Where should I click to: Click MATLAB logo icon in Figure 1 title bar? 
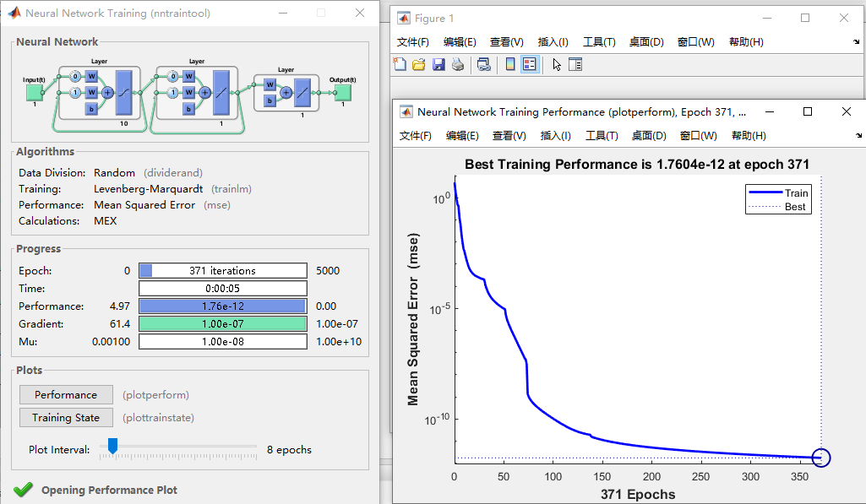[x=404, y=19]
